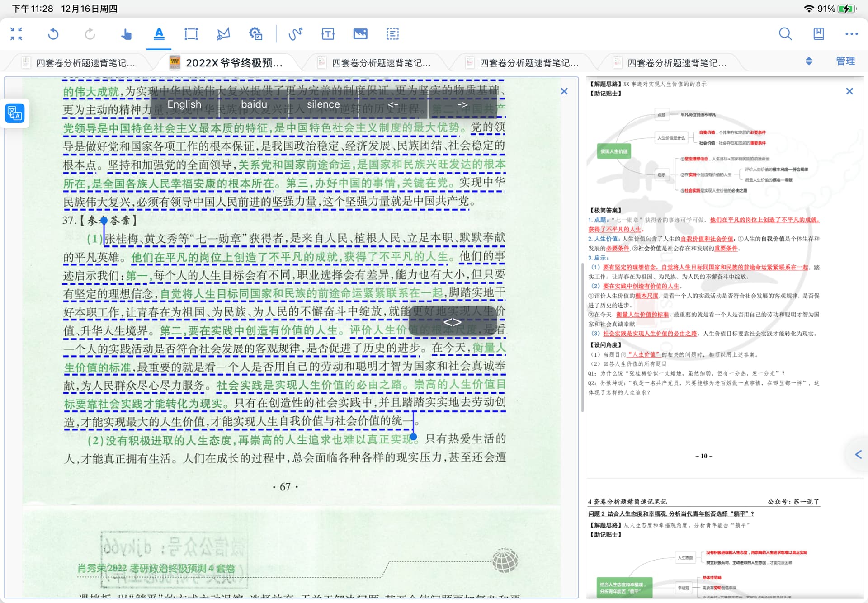The width and height of the screenshot is (868, 603).
Task: Tap the globe icon in the page footer
Action: (x=505, y=560)
